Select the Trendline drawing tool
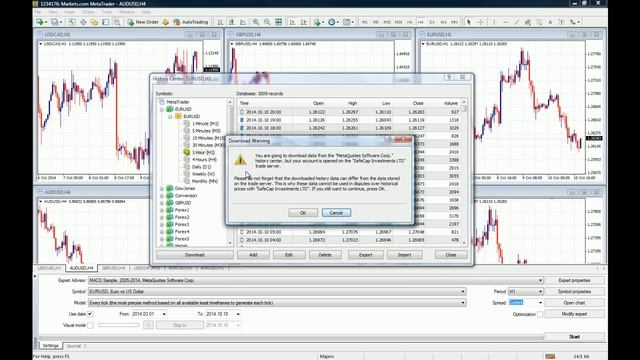640x360 pixels. 516,22
